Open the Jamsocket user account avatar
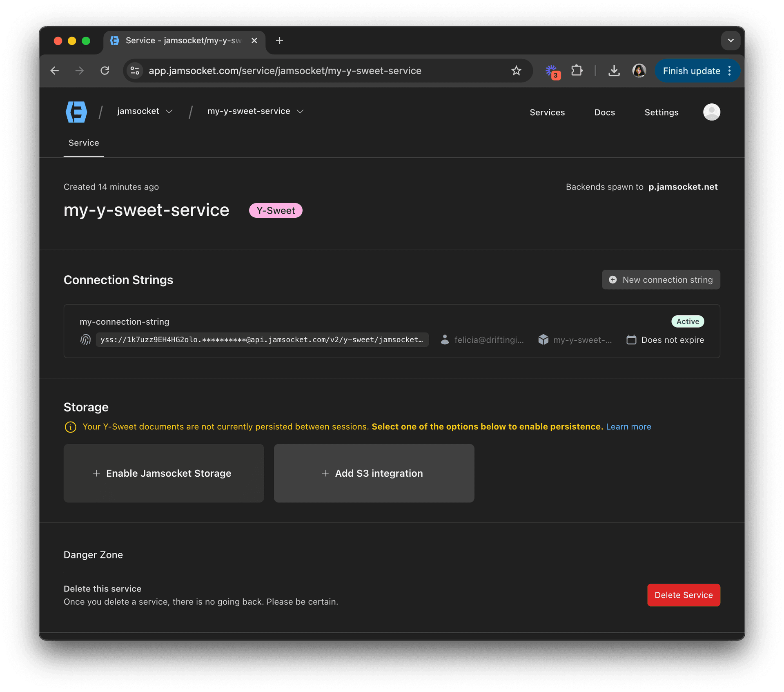784x692 pixels. click(x=711, y=112)
